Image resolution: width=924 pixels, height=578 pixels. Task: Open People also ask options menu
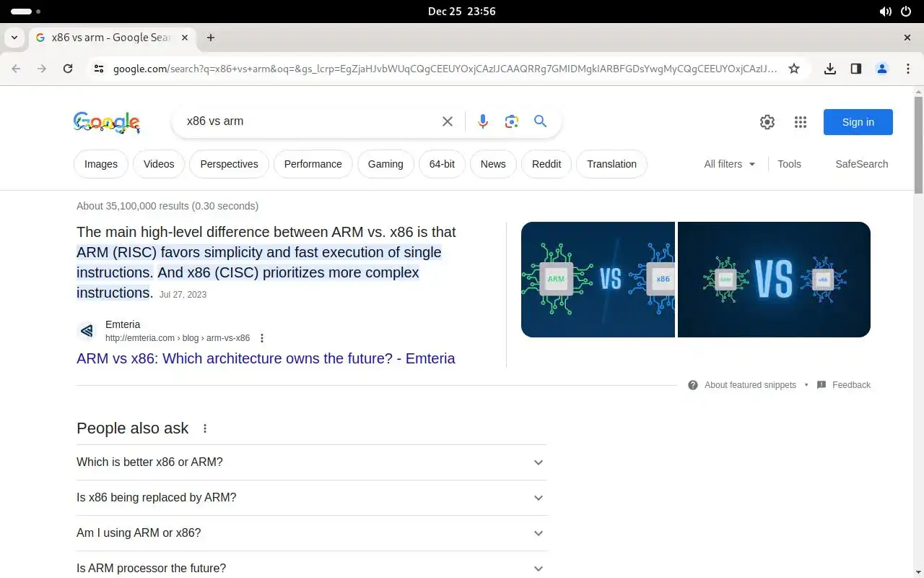click(205, 428)
